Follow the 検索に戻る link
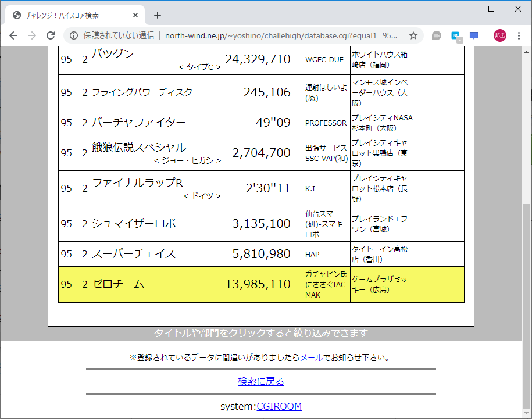Screen dimensions: 532x419 [x=261, y=381]
